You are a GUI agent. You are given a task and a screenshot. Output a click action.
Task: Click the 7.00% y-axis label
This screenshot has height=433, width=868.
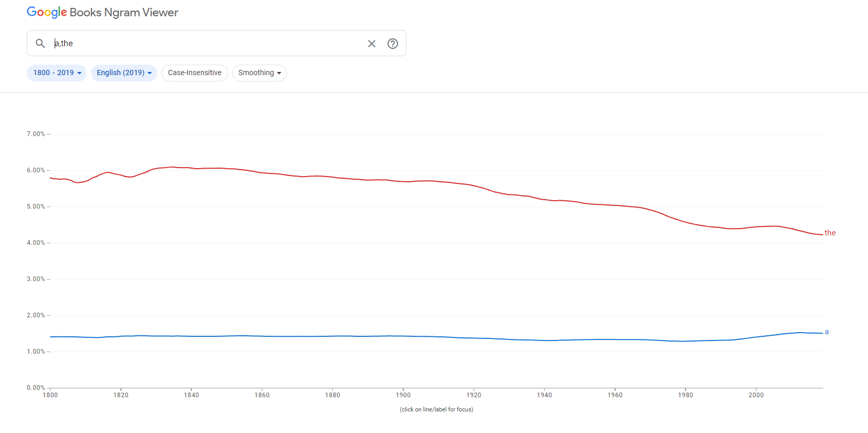point(36,134)
